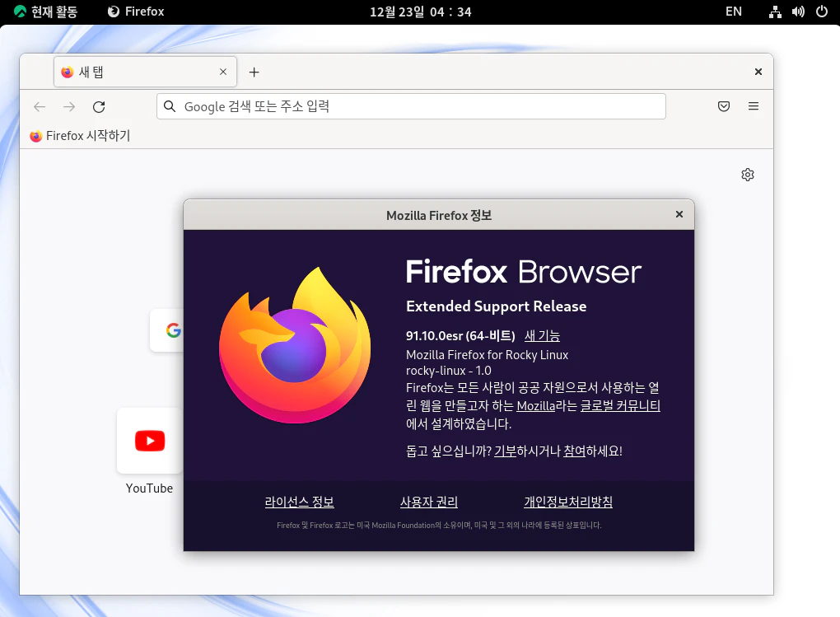Click the Mozilla Firefox 정보 title bar
This screenshot has height=617, width=840.
point(439,215)
